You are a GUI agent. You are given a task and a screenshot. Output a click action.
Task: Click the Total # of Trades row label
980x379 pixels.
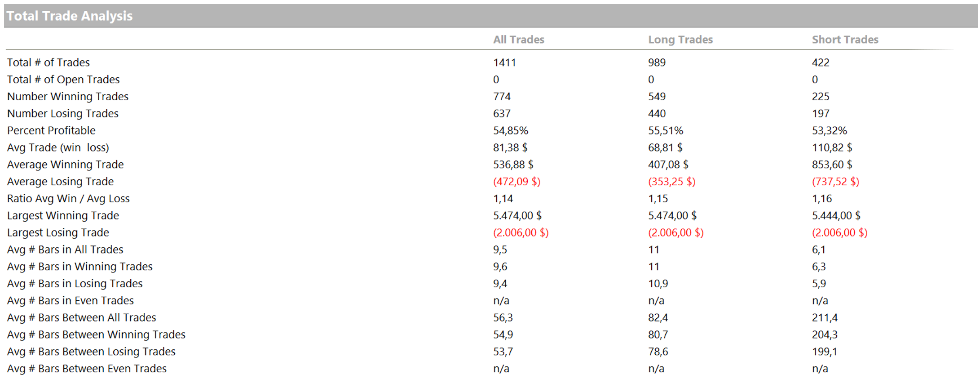pyautogui.click(x=49, y=62)
